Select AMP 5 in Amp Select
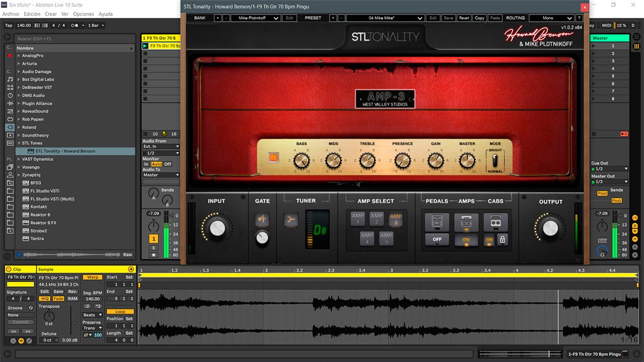The height and width of the screenshot is (362, 644). 386,238
